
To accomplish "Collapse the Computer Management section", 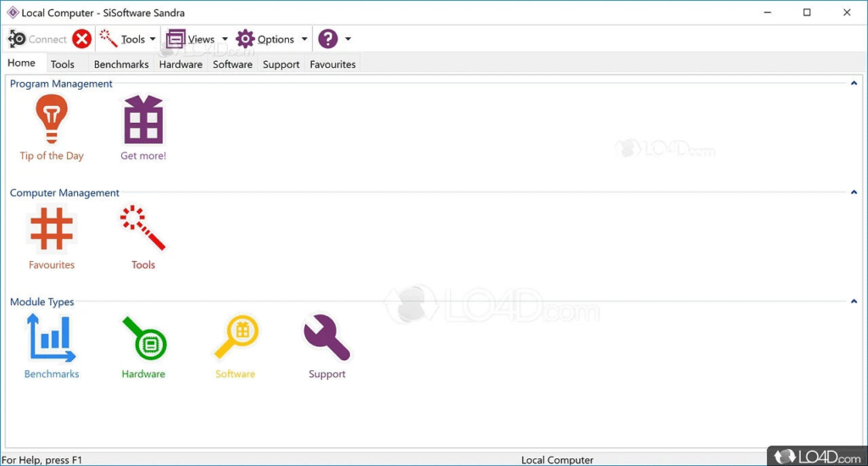I will pos(854,192).
